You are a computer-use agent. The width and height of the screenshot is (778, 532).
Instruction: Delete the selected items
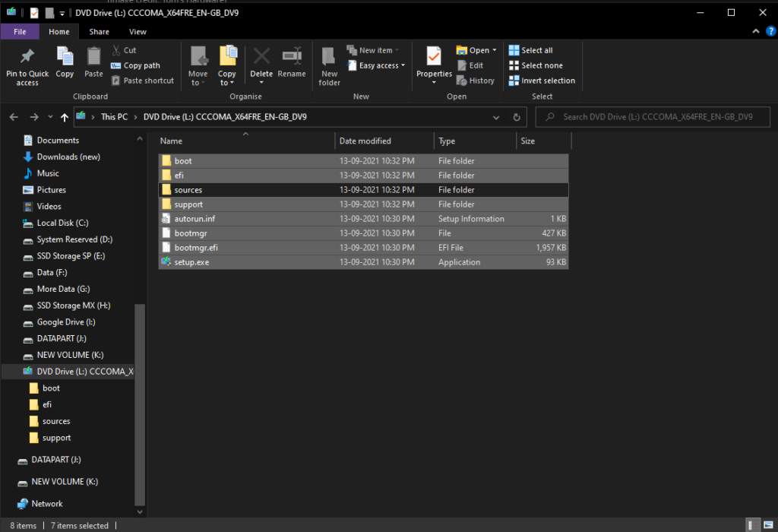(261, 61)
